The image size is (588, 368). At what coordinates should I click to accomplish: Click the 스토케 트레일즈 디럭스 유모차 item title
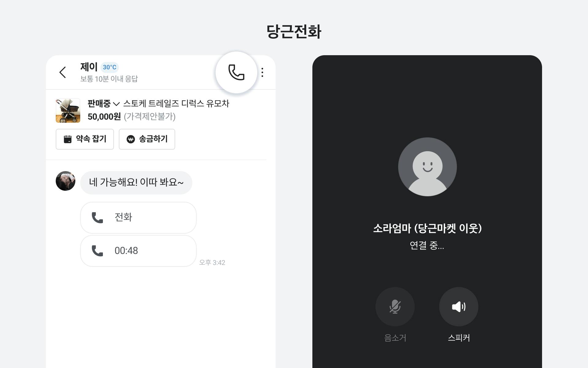pos(176,104)
